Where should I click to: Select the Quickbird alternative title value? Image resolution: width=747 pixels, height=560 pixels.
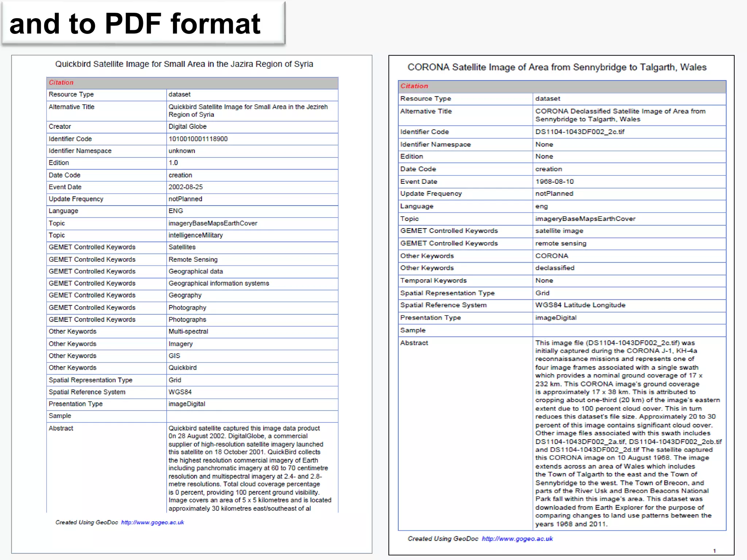point(248,111)
